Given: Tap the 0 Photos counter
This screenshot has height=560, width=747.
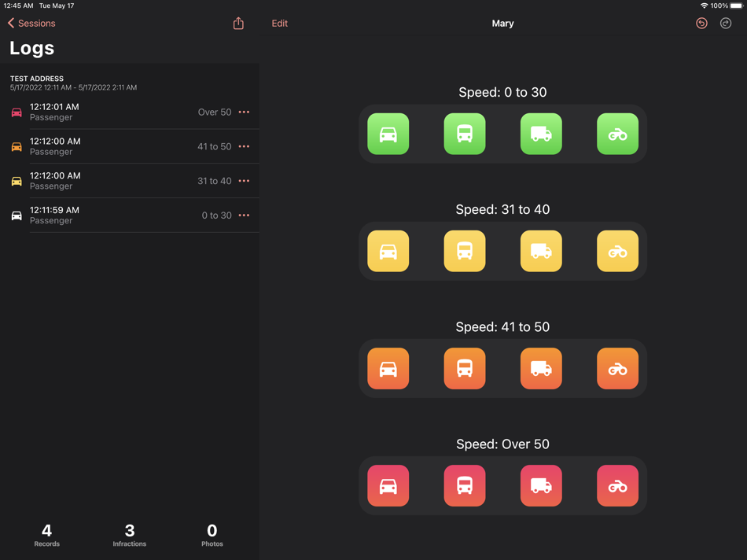Looking at the screenshot, I should tap(212, 535).
